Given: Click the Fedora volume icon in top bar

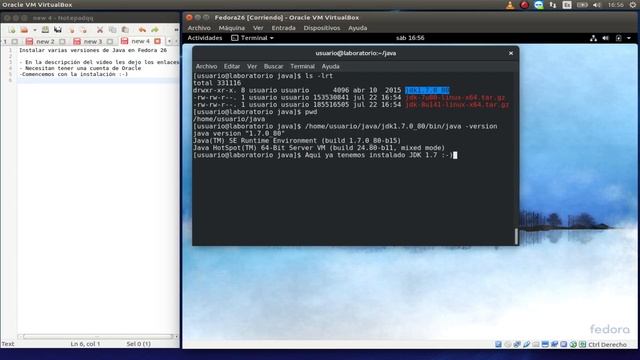Looking at the screenshot, I should click(606, 38).
